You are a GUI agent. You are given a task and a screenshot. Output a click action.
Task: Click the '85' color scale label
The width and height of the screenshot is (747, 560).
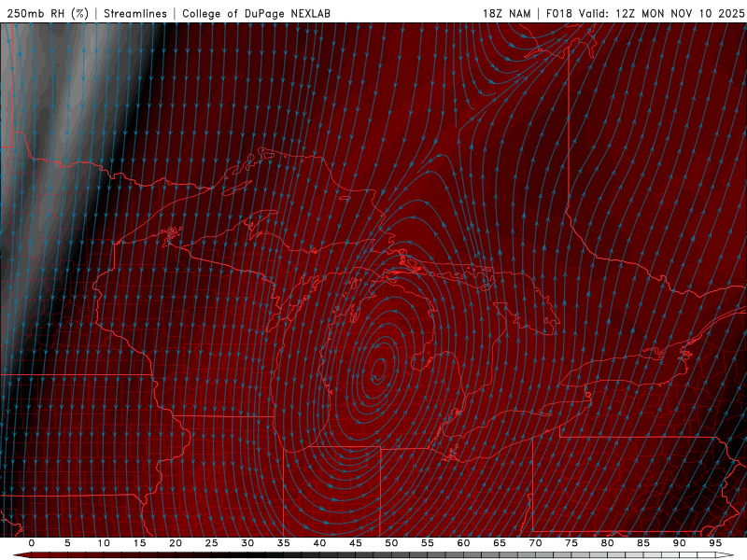pyautogui.click(x=643, y=543)
